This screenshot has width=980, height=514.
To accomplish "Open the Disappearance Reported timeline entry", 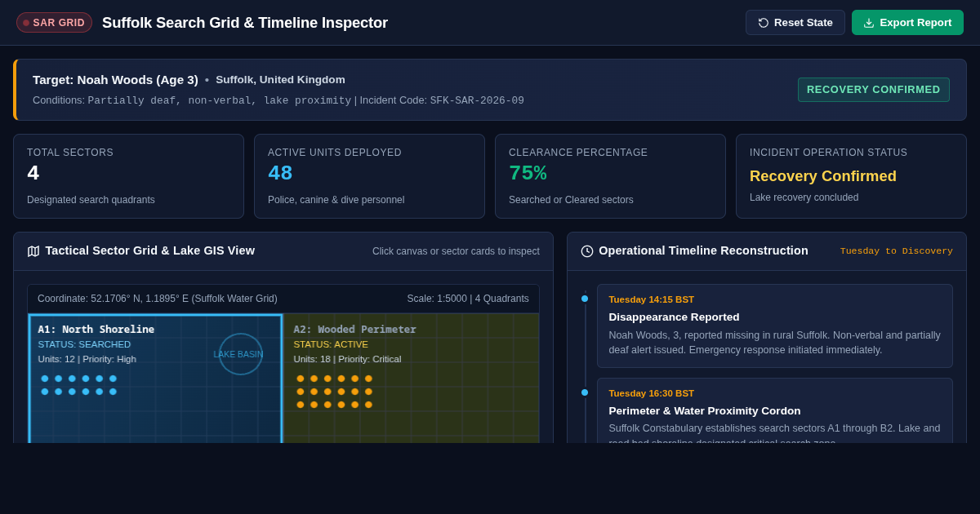I will click(775, 326).
